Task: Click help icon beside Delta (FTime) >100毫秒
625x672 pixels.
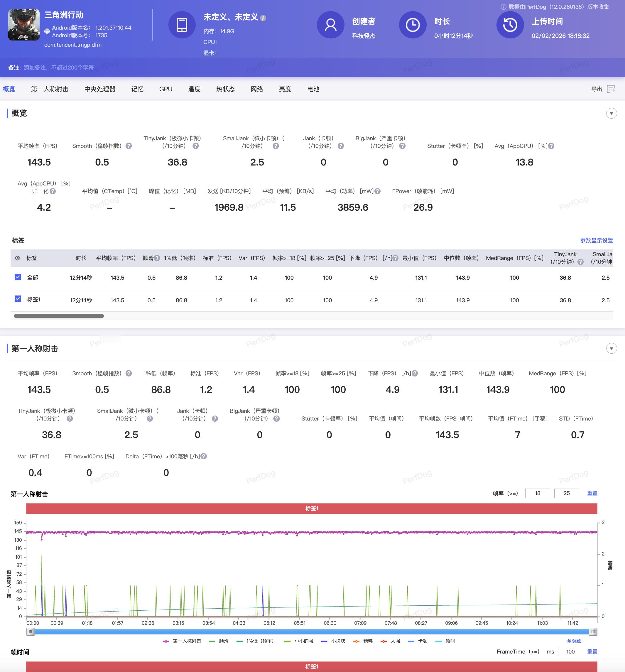Action: 203,456
